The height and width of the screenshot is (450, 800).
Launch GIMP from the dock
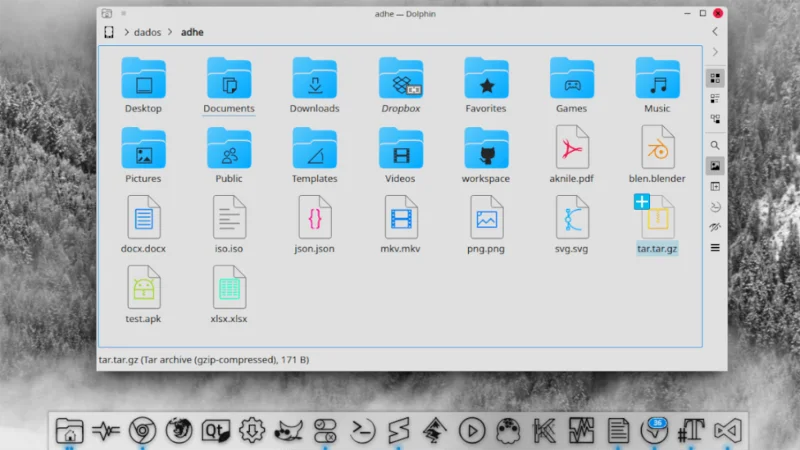coord(289,431)
